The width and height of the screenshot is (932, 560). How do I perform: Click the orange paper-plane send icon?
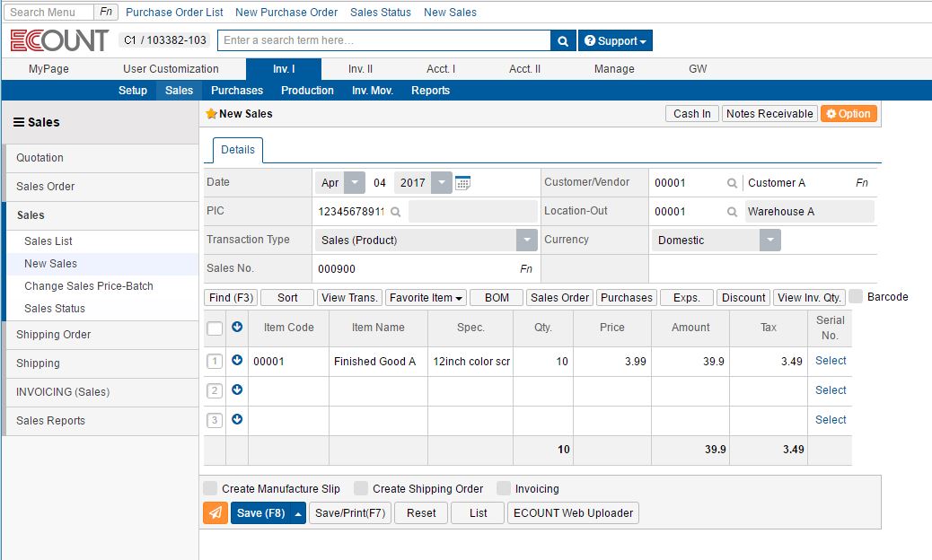[x=215, y=512]
